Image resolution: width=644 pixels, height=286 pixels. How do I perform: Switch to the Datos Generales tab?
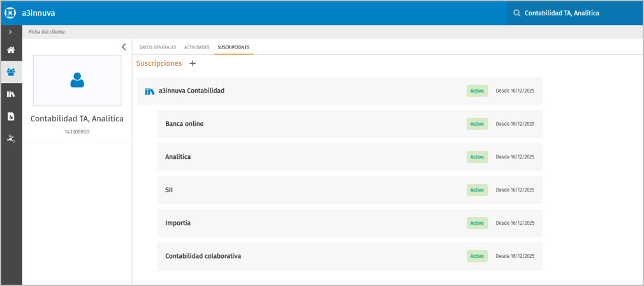point(157,47)
